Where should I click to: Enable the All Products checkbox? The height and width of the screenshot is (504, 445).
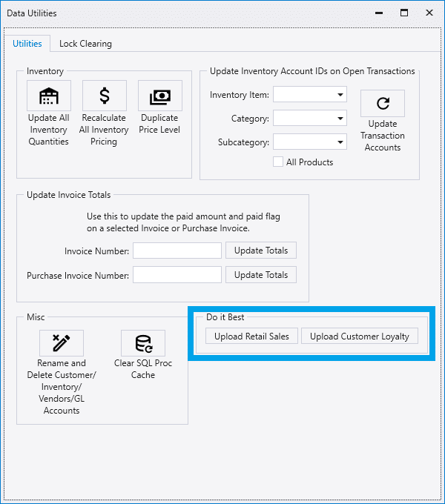[x=278, y=162]
